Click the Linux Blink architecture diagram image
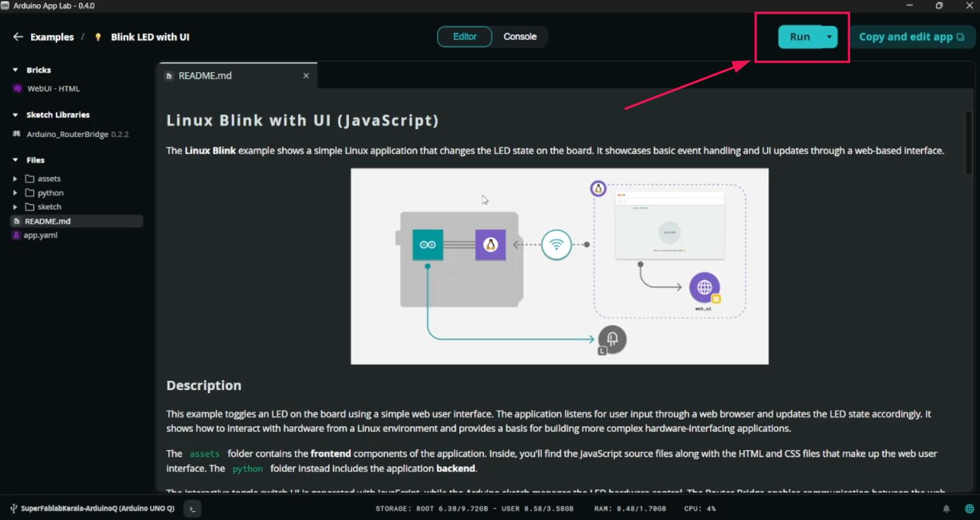This screenshot has height=520, width=980. (x=559, y=266)
